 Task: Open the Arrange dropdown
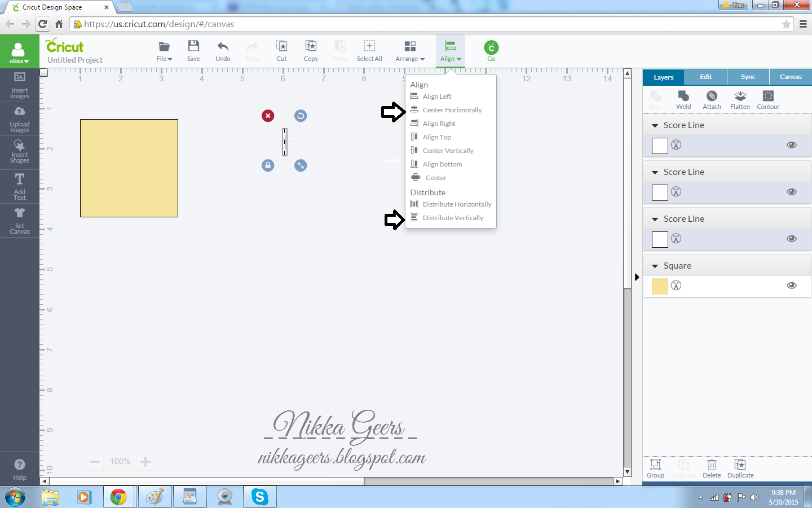pos(410,51)
